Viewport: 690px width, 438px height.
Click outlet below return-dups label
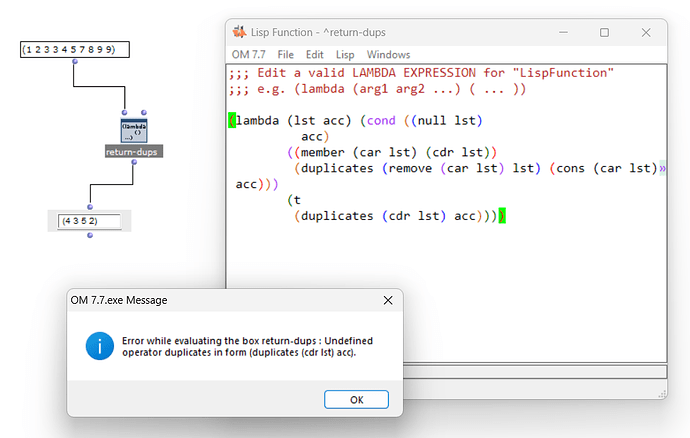coord(133,162)
